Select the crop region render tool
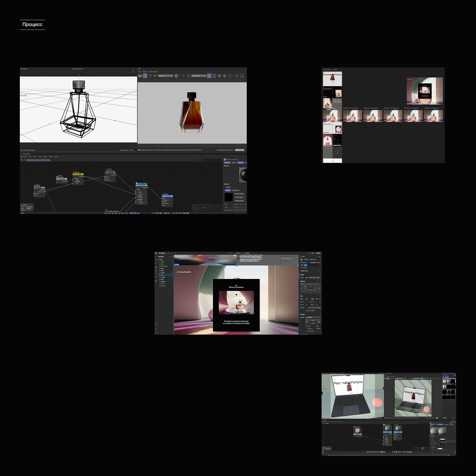This screenshot has width=476, height=476. (188, 76)
